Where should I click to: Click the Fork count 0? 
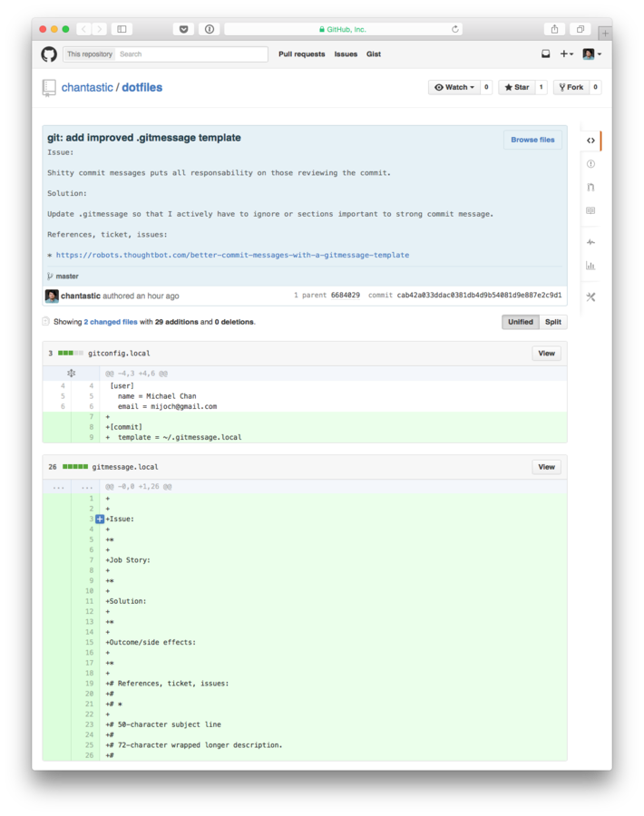click(x=595, y=87)
